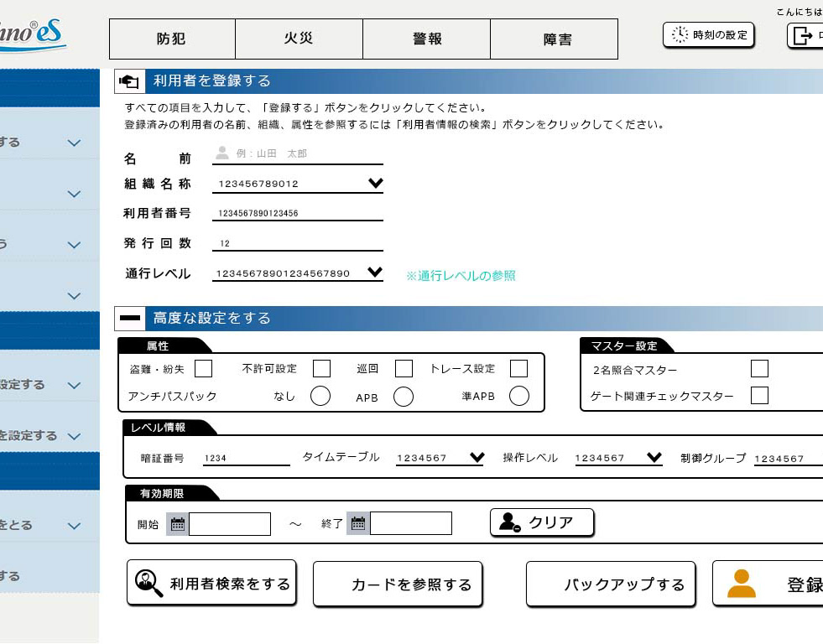The width and height of the screenshot is (823, 644).
Task: Expand the sidebar をとる chevron
Action: pos(74,526)
